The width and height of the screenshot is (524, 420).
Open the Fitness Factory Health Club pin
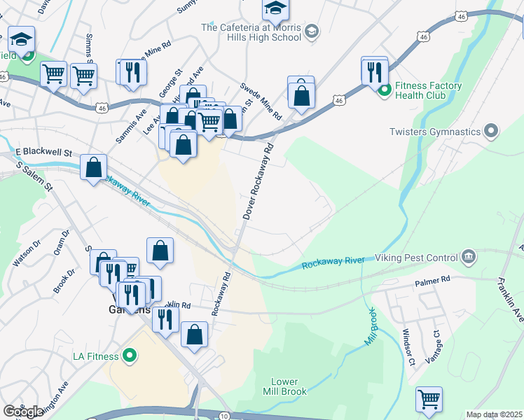coord(384,90)
